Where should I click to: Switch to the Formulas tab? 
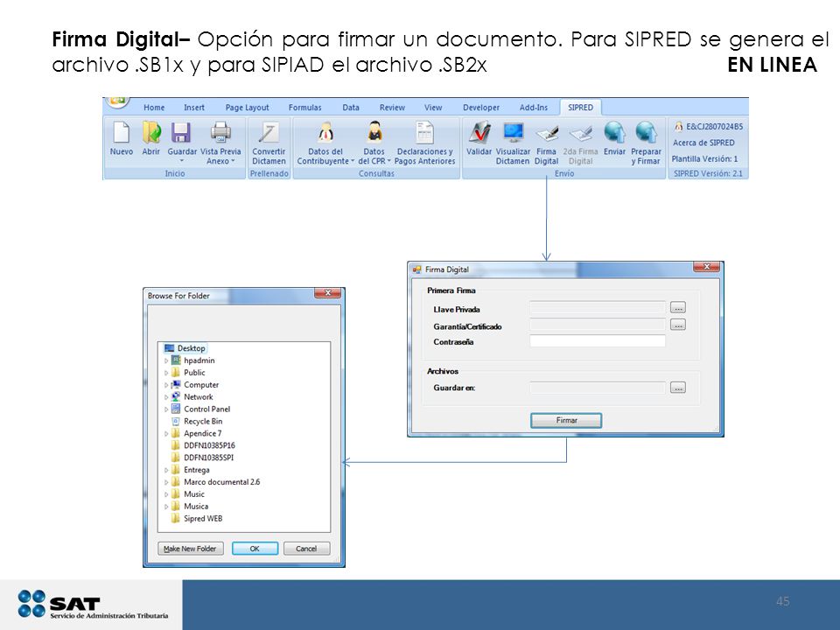[304, 108]
